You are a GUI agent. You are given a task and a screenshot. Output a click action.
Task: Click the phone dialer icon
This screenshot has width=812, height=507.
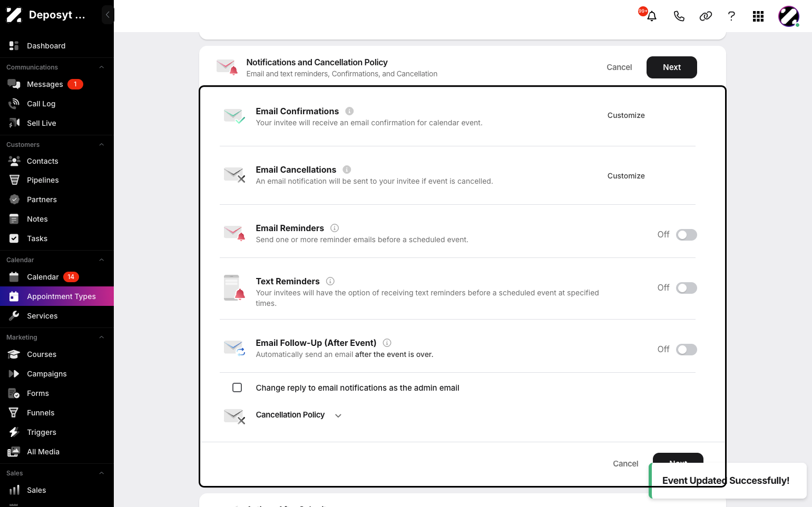[x=679, y=16]
